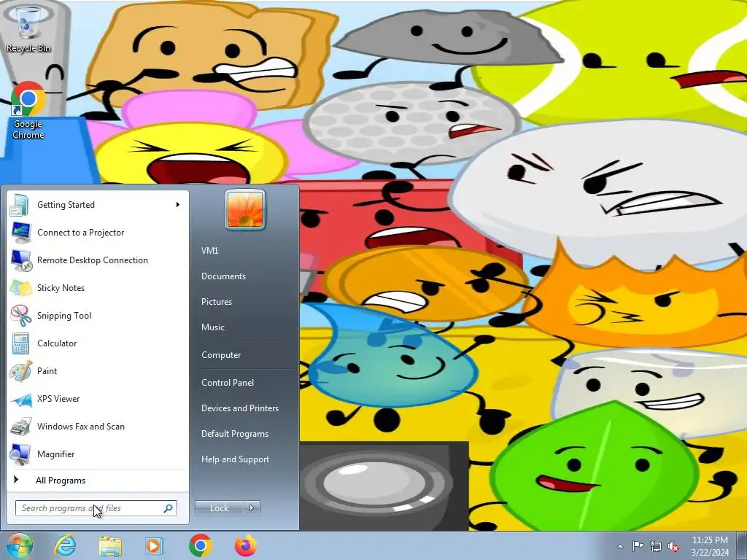Open the VM1 user folder
The image size is (747, 560).
[209, 251]
